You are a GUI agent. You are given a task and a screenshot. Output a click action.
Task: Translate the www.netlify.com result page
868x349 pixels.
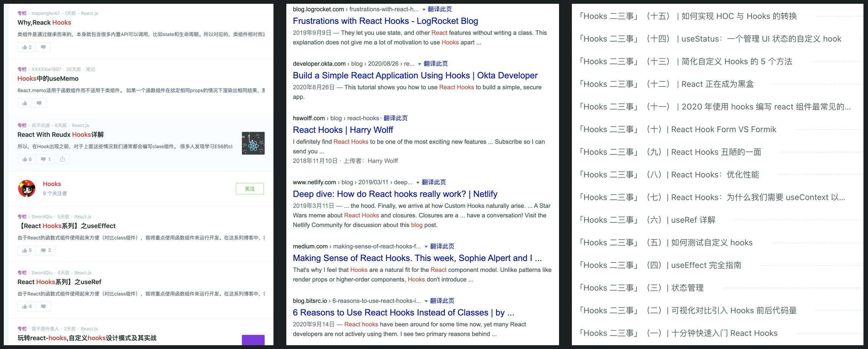point(434,182)
